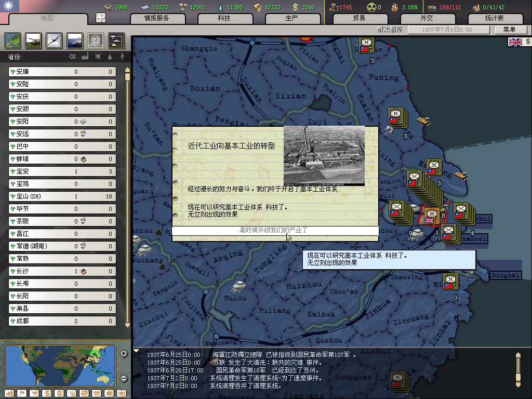
Task: Zoom in the minimap with plus button
Action: (x=124, y=354)
